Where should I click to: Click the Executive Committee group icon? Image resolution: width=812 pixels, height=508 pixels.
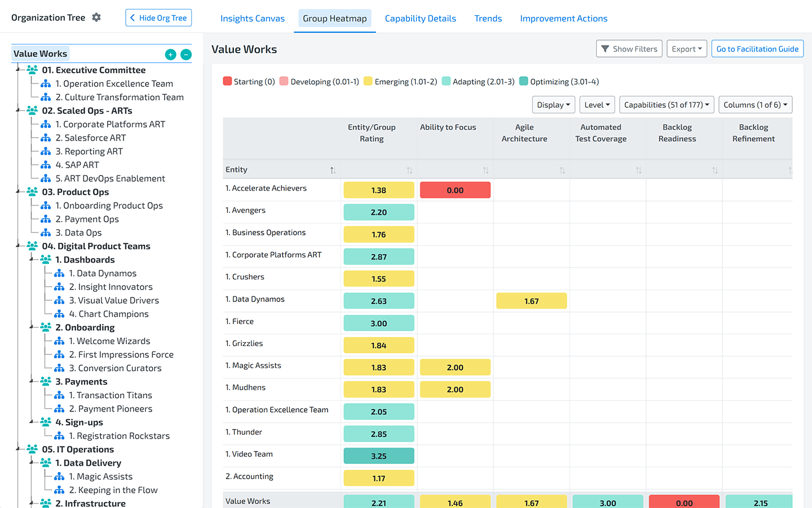click(x=33, y=70)
